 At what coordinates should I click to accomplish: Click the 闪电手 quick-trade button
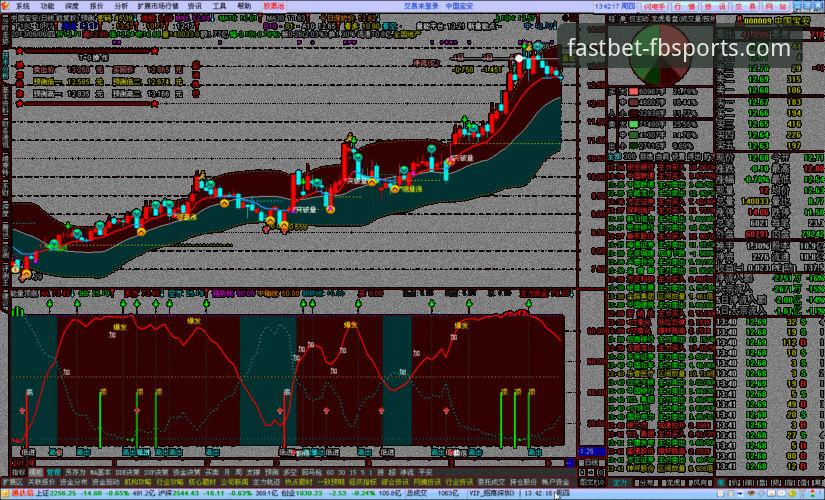[x=654, y=6]
